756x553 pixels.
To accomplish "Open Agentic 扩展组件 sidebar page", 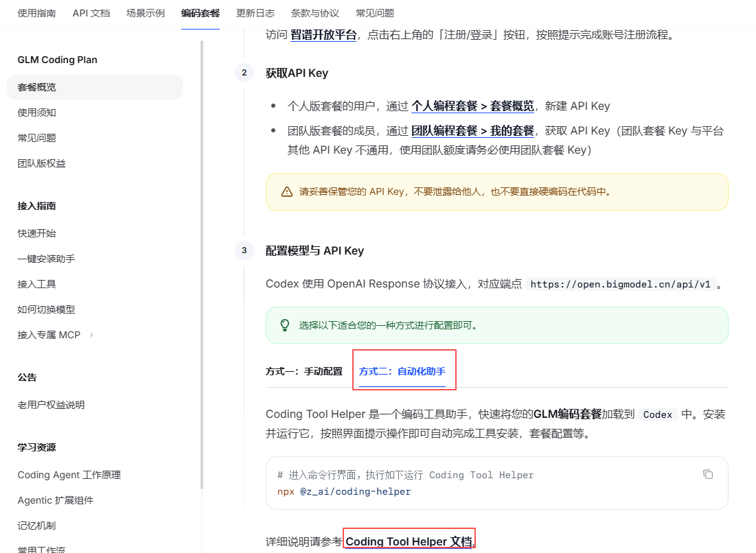I will (56, 500).
